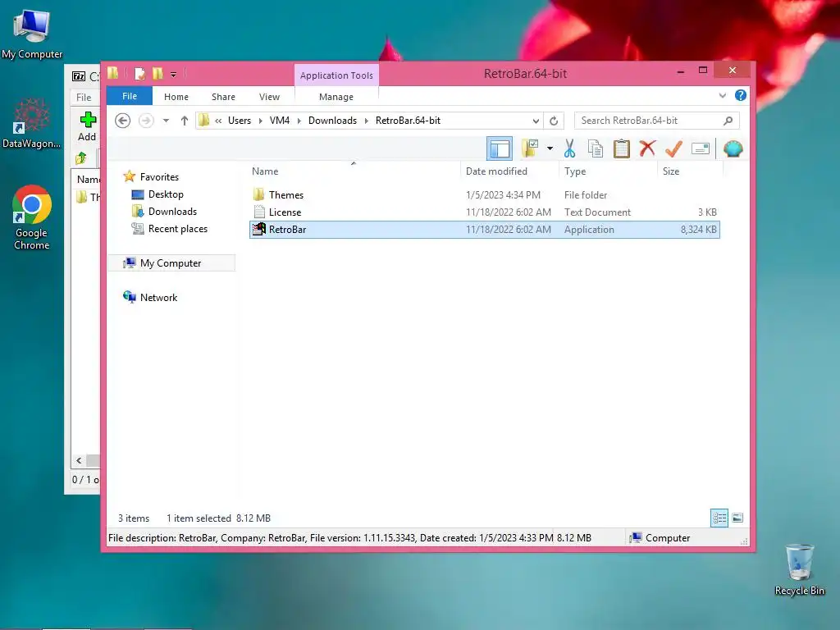Sort by the Name column header

pyautogui.click(x=265, y=171)
